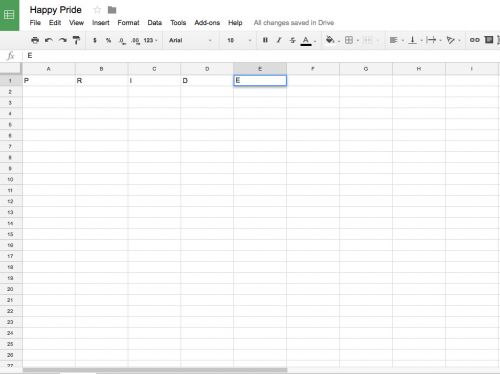
Task: Expand the font size dropdown
Action: 239,40
